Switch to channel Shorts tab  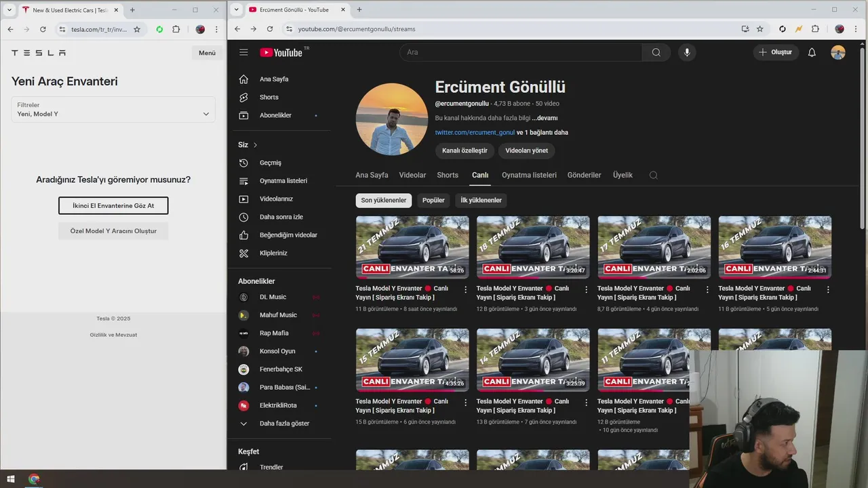tap(448, 175)
